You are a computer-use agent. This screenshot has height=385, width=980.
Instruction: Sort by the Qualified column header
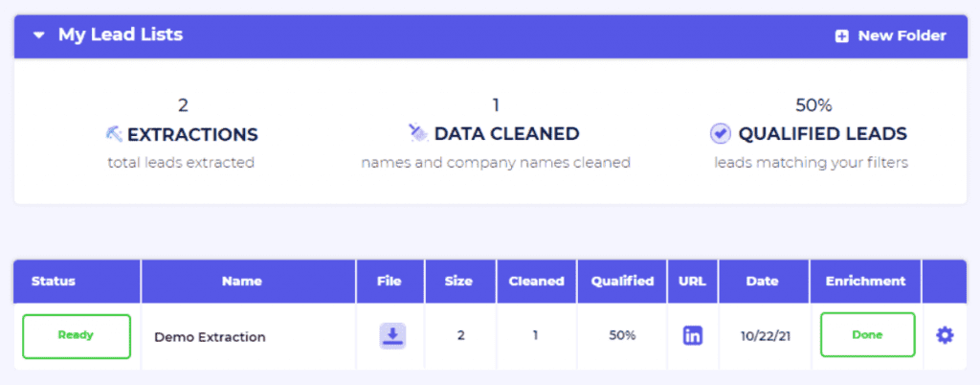coord(622,282)
